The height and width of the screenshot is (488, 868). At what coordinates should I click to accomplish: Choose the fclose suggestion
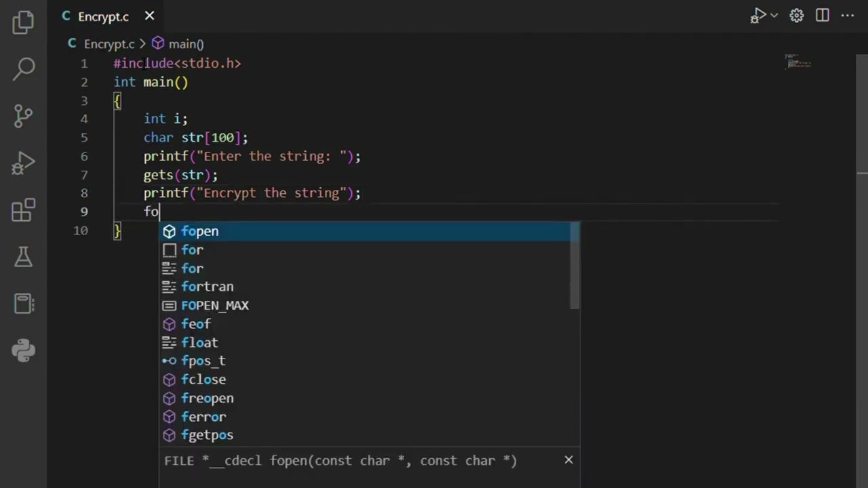(x=370, y=380)
